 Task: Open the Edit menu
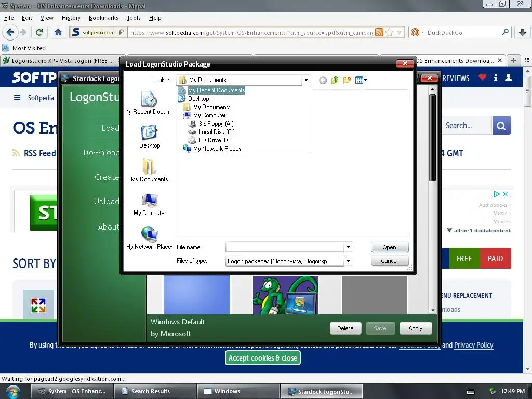pos(27,18)
